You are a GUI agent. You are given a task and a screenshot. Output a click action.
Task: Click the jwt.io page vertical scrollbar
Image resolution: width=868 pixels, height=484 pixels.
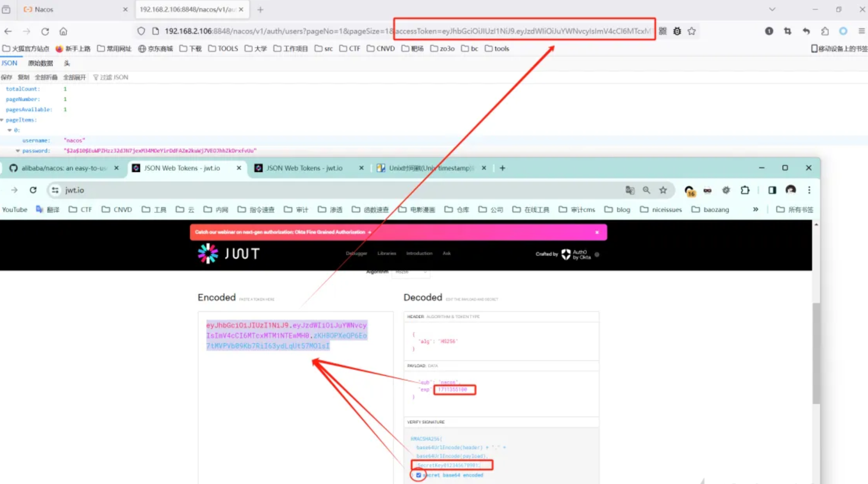point(816,353)
